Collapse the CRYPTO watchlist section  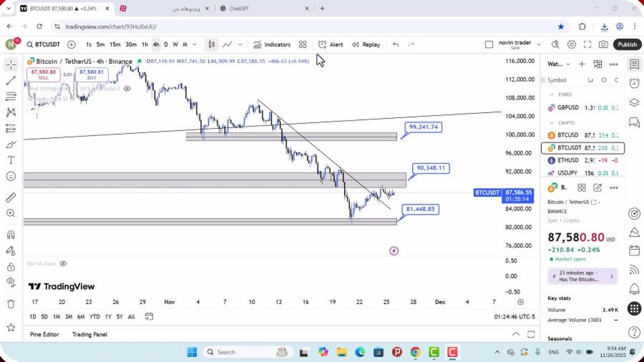point(552,123)
